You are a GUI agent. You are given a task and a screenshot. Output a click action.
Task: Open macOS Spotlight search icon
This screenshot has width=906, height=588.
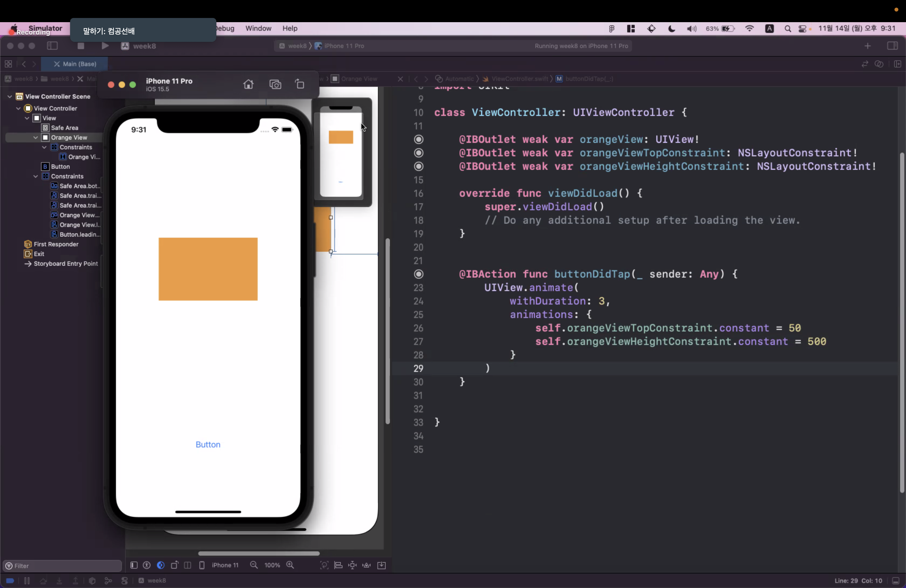point(788,28)
